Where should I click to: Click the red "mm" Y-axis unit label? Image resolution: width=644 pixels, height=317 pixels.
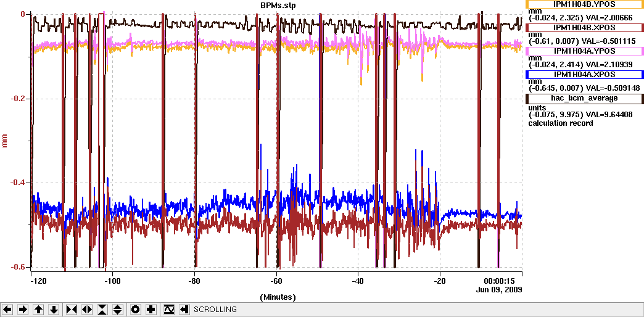point(5,141)
